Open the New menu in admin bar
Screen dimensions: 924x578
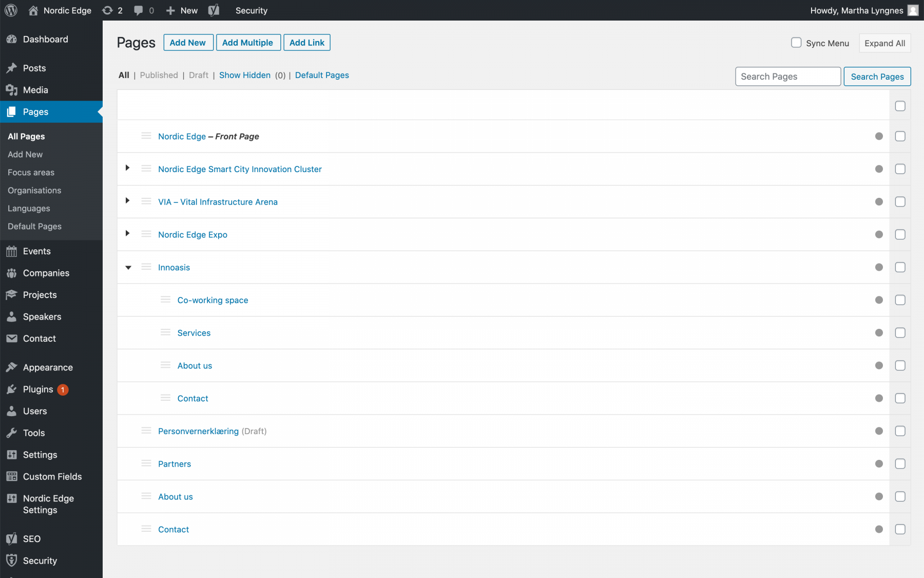[181, 10]
